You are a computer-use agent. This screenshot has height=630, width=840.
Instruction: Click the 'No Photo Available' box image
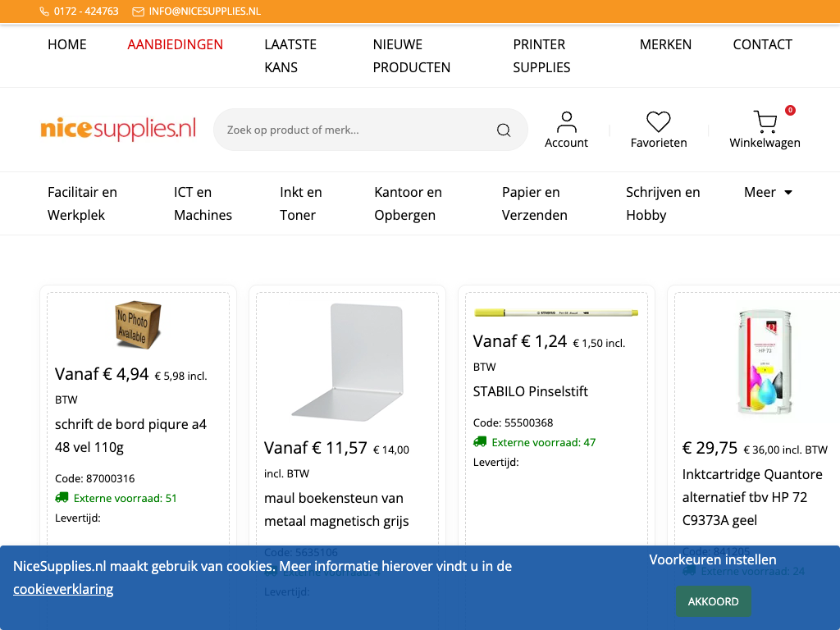(x=138, y=325)
